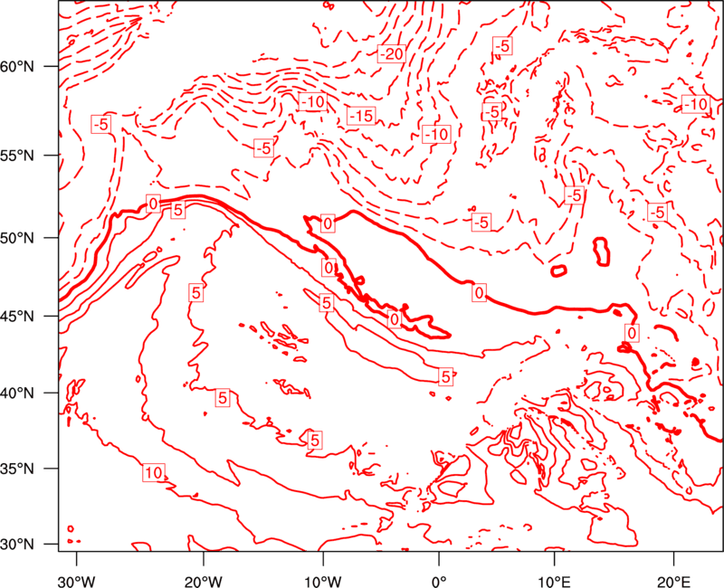The height and width of the screenshot is (588, 724).
Task: Click the 40°N latitude axis label
Action: [17, 394]
